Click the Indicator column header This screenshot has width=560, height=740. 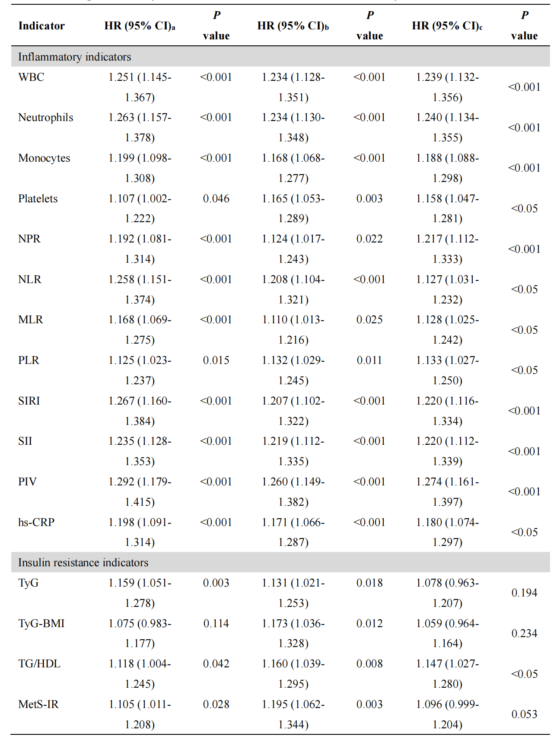[41, 26]
